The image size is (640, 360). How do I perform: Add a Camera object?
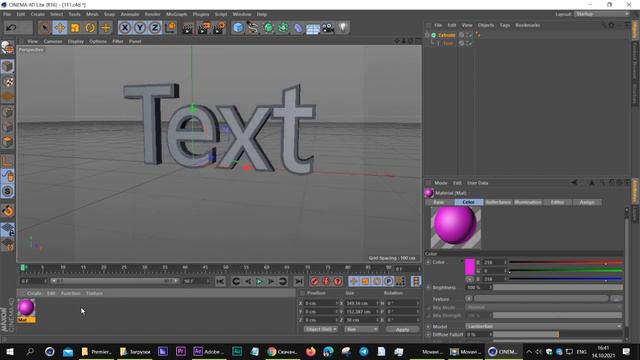point(328,28)
